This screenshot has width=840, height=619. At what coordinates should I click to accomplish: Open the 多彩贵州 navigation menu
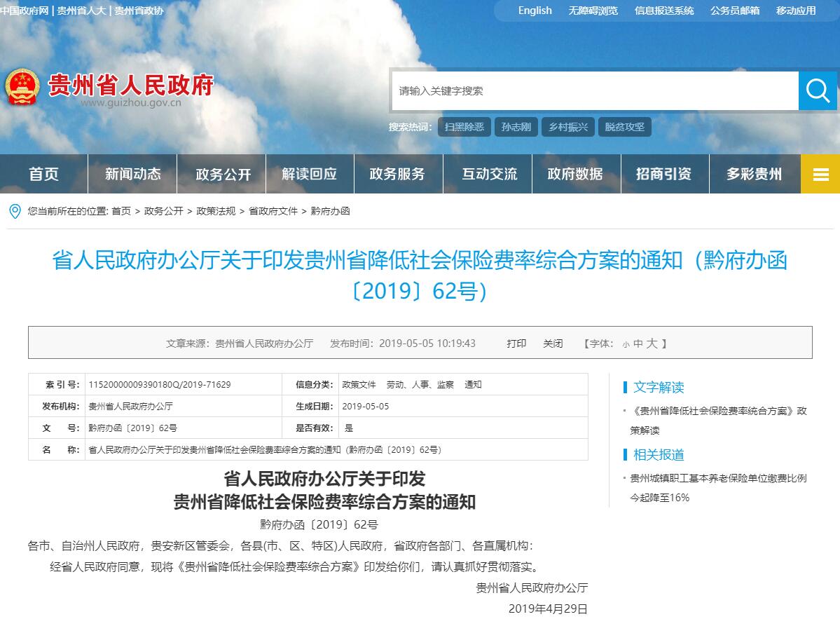coord(754,174)
